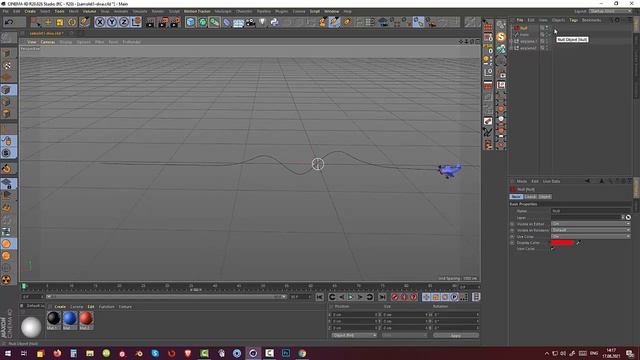The height and width of the screenshot is (360, 640).
Task: Toggle Null object's editor visibility dot
Action: (547, 27)
